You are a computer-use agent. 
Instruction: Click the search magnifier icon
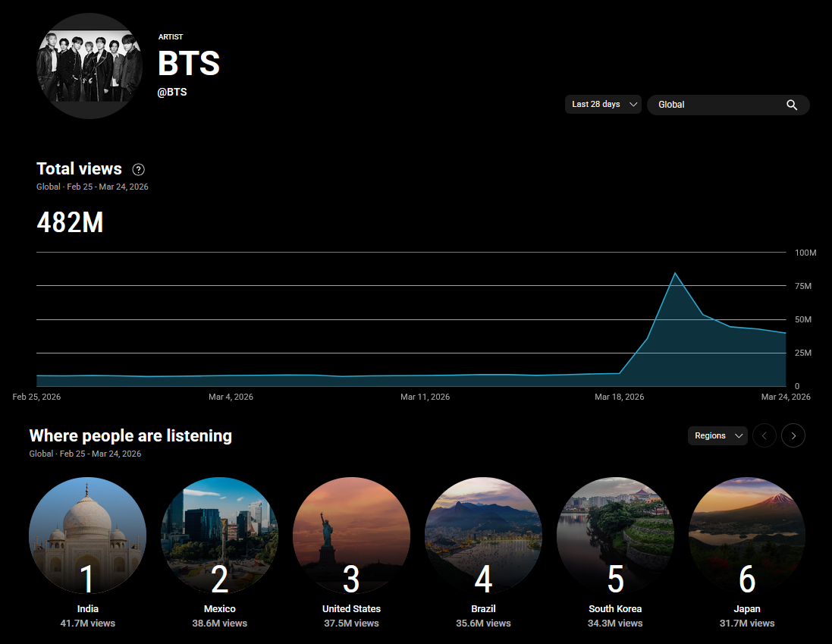[792, 105]
